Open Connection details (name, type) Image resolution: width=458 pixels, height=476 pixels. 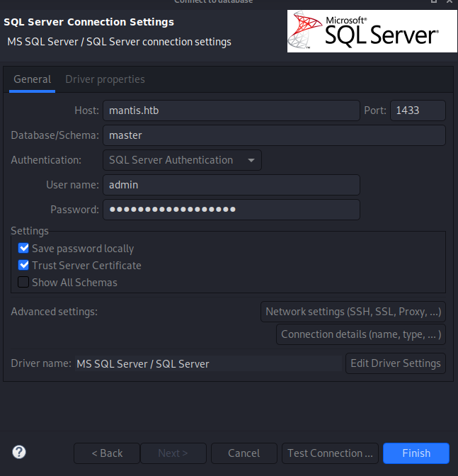pyautogui.click(x=361, y=334)
